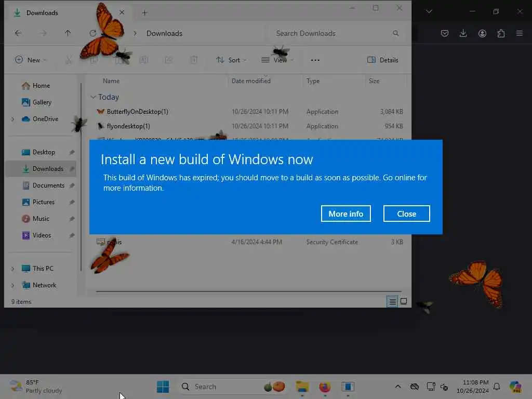
Task: Close the Windows build expired dialog
Action: pos(406,214)
